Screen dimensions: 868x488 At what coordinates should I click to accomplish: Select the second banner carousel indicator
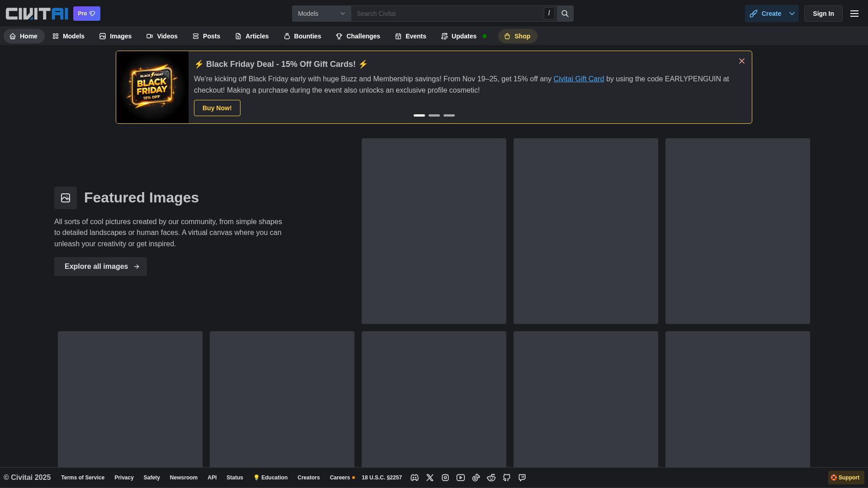pos(434,115)
